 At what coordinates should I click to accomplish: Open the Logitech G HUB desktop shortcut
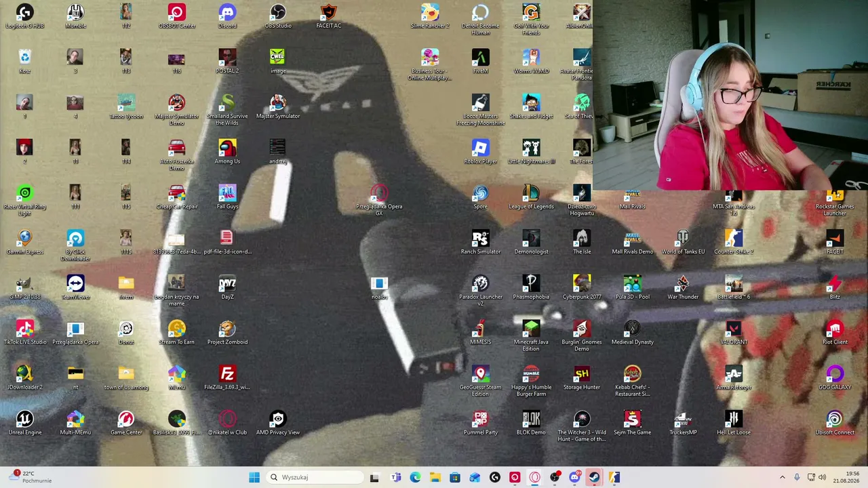click(x=24, y=16)
